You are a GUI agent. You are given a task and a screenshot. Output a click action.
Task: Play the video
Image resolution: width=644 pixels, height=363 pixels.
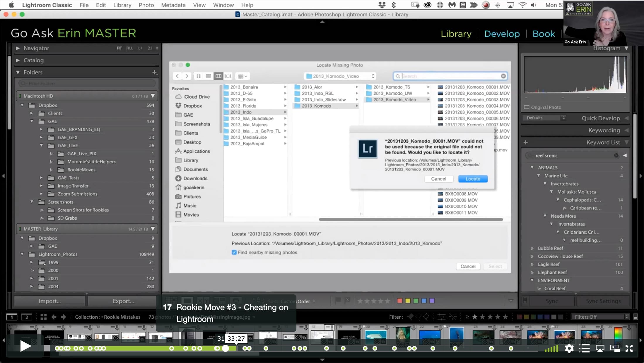click(25, 346)
